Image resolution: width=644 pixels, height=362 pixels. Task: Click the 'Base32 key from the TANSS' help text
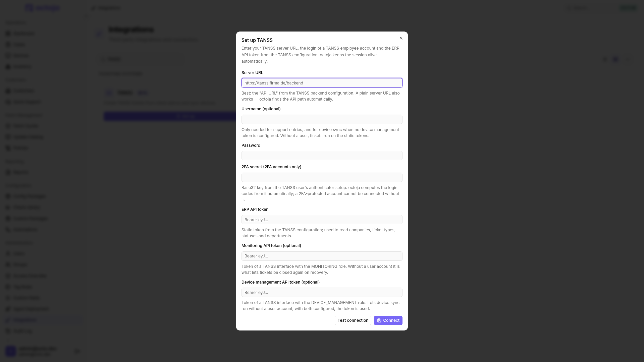320,194
